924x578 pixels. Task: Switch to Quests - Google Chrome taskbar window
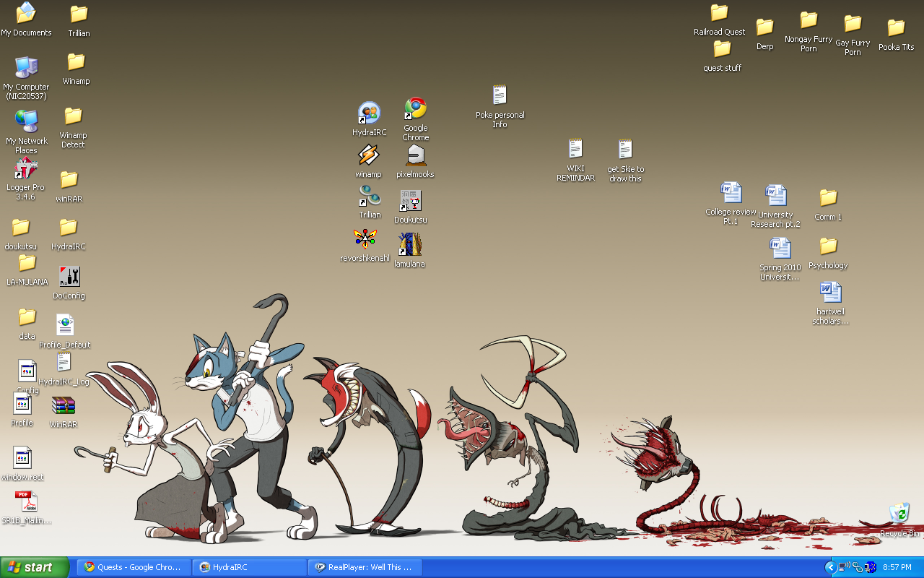(134, 567)
